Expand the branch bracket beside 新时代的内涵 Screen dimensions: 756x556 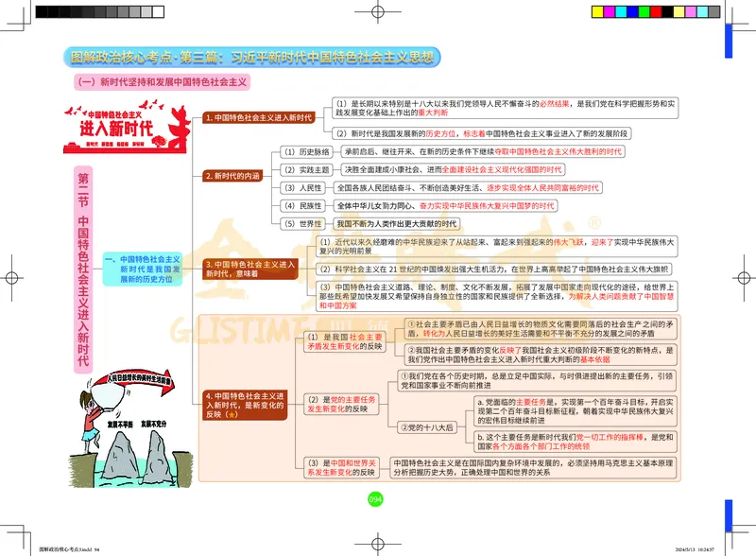click(x=272, y=187)
